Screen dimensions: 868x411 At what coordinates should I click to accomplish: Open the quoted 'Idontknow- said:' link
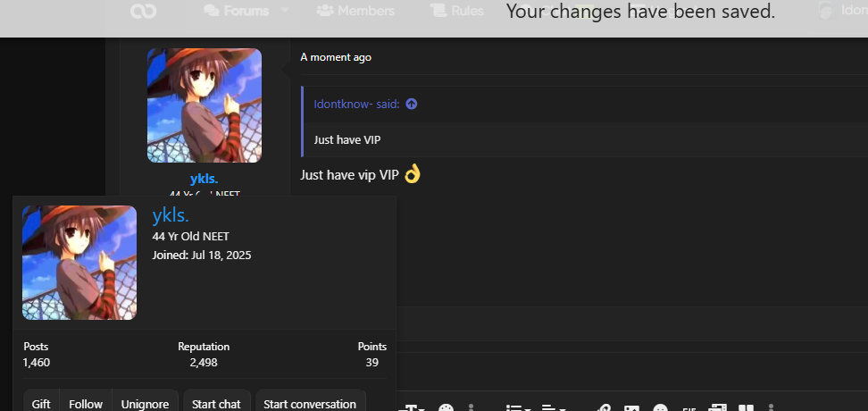click(356, 105)
